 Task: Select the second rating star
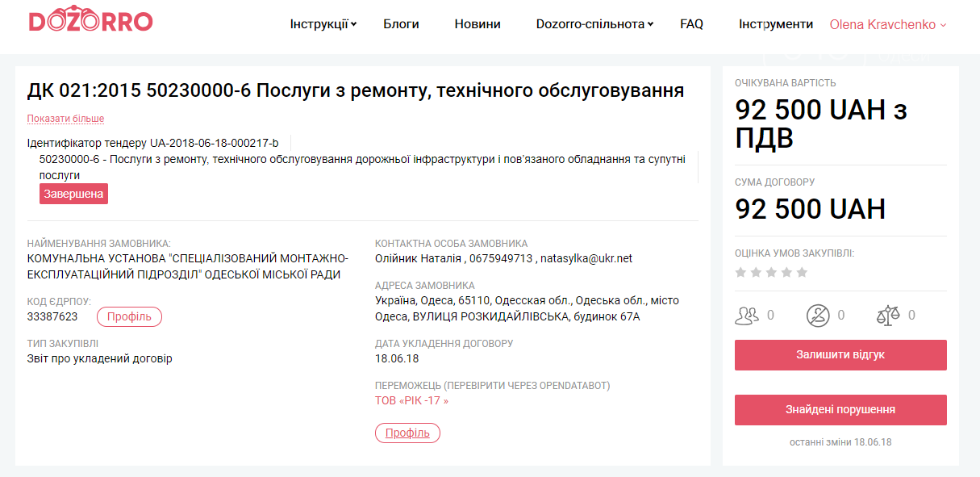[x=756, y=273]
